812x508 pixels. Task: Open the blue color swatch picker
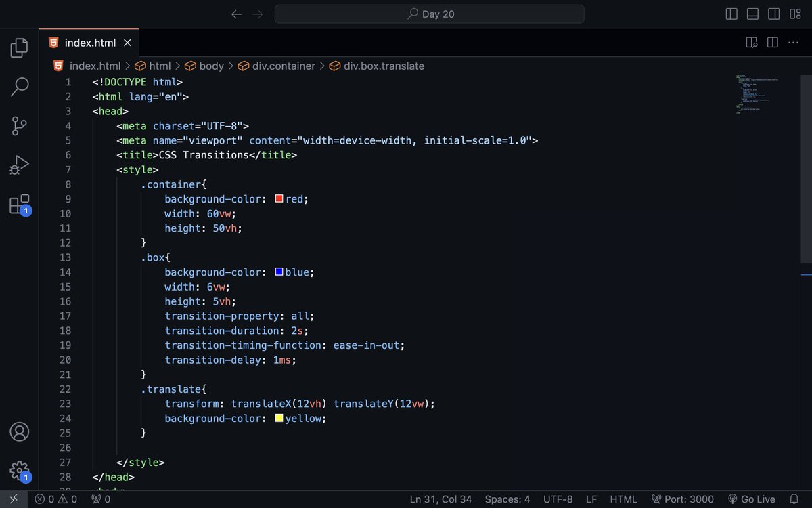coord(279,272)
